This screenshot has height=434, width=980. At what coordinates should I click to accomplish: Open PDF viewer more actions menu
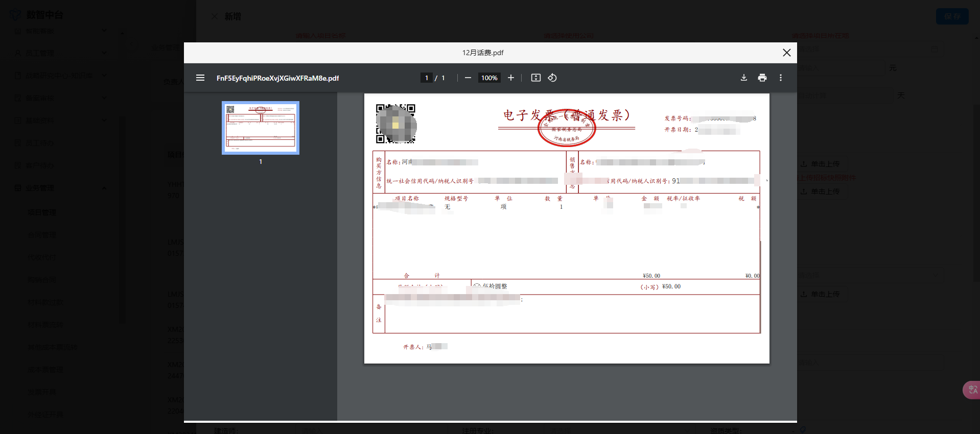tap(781, 78)
